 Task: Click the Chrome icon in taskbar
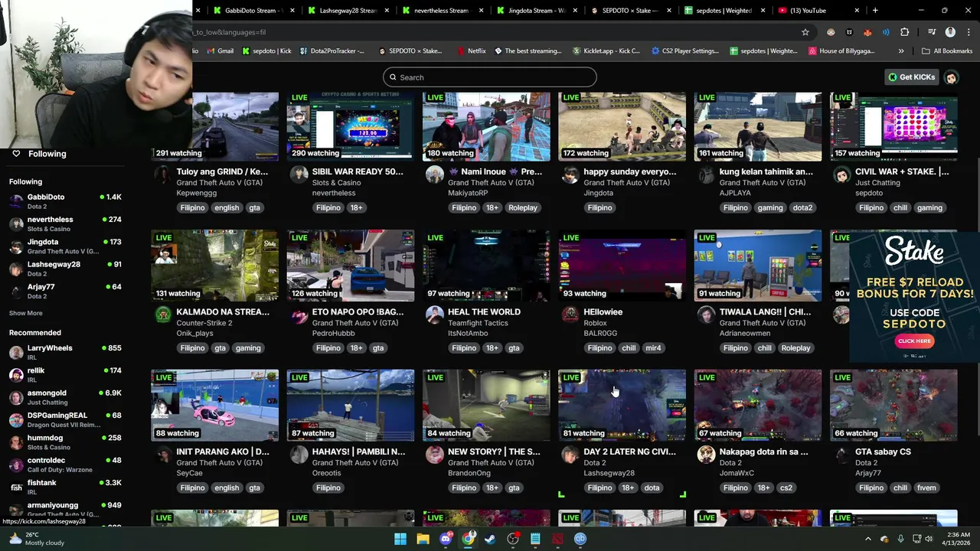coord(468,539)
